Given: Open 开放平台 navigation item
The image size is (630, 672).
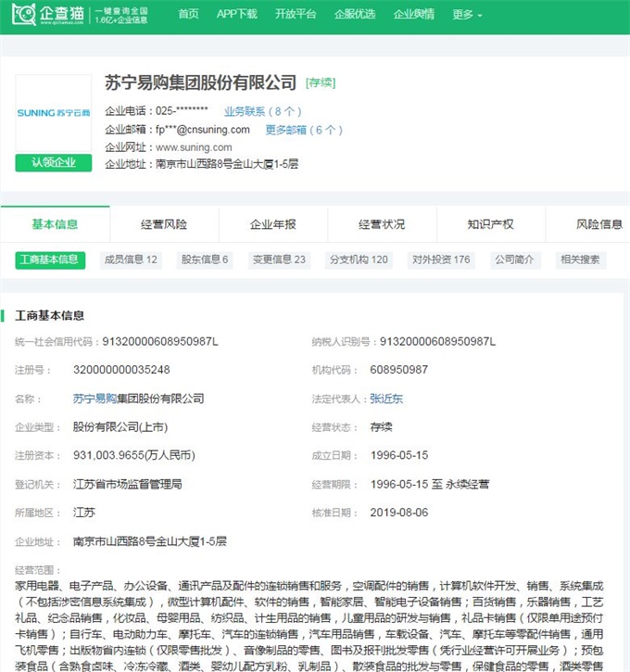Looking at the screenshot, I should pyautogui.click(x=296, y=14).
